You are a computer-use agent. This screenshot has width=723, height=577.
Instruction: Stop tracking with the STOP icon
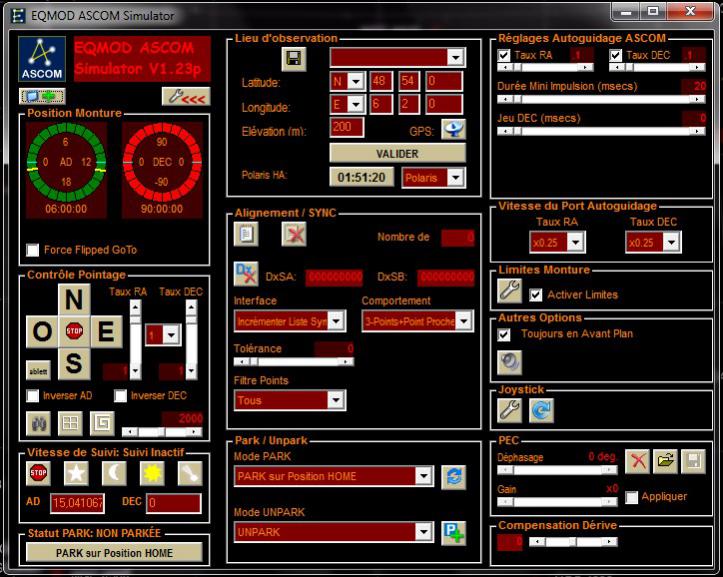pyautogui.click(x=38, y=473)
